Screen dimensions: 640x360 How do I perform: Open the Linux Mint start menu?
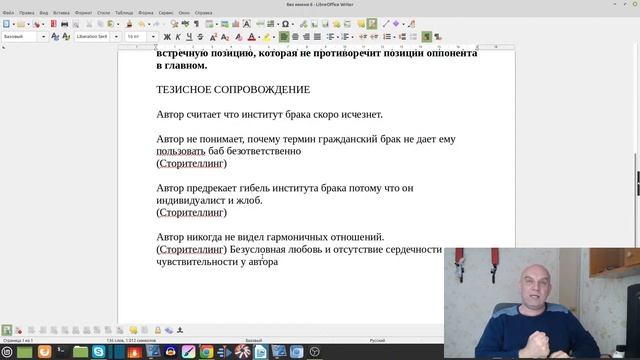coord(7,351)
